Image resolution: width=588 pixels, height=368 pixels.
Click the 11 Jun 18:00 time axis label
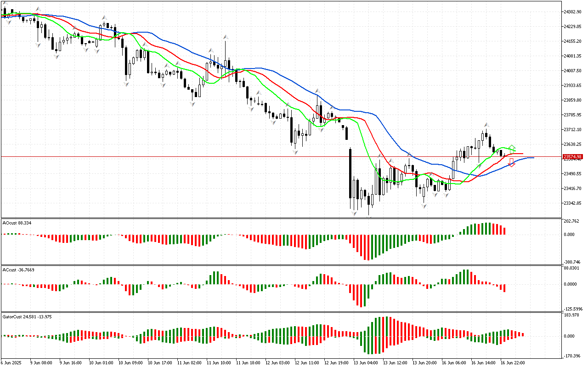click(248, 363)
